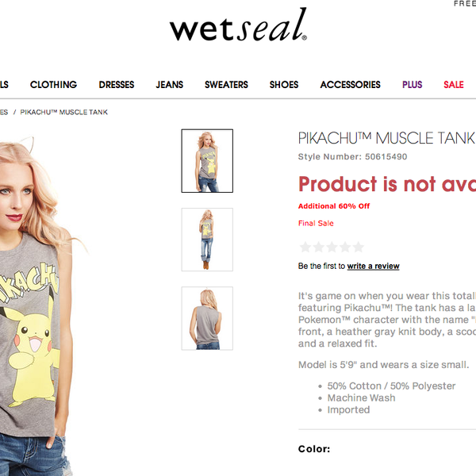Visit the Plus section
This screenshot has width=476, height=476.
click(413, 84)
